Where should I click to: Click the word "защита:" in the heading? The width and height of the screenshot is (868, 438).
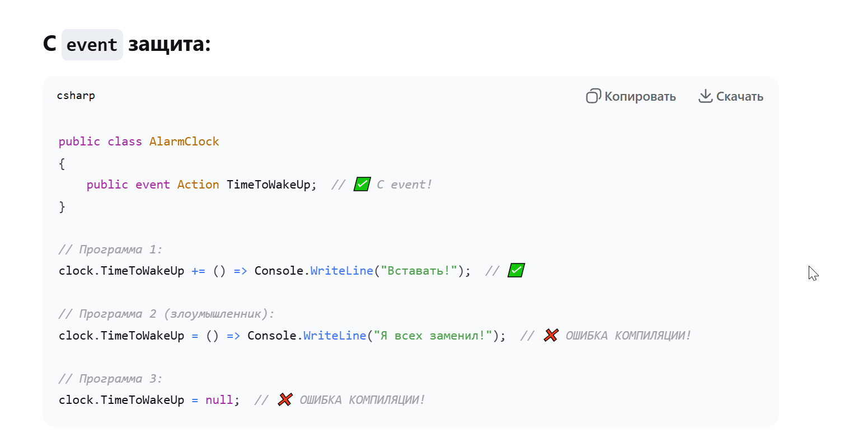click(169, 44)
